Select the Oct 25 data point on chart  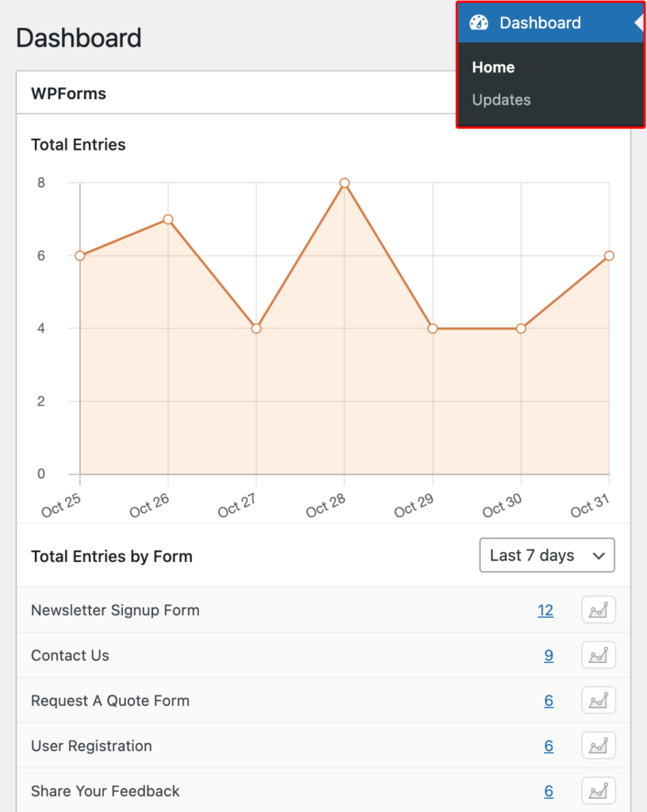pos(79,255)
